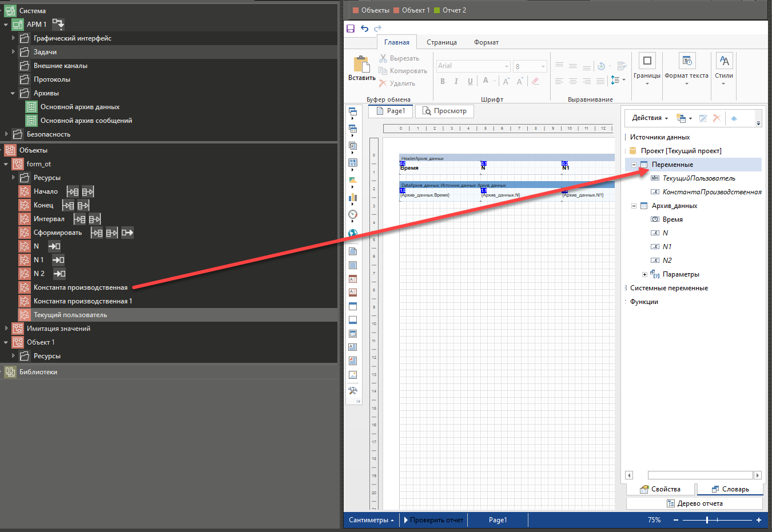
Task: Open the Действия dropdown menu
Action: pyautogui.click(x=650, y=118)
